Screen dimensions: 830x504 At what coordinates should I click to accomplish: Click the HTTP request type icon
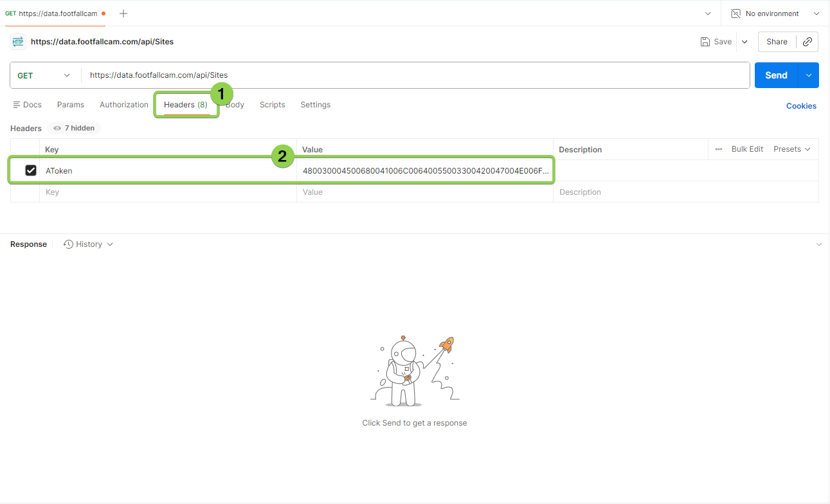pyautogui.click(x=18, y=42)
